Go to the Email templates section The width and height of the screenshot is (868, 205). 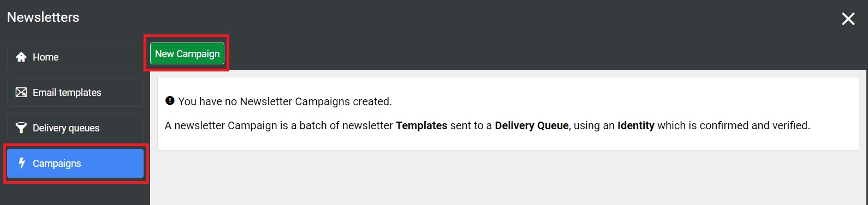[75, 92]
